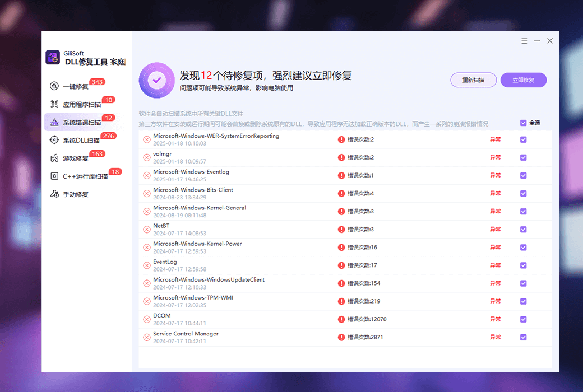Click the 手动修复 sidebar icon
583x392 pixels.
tap(54, 194)
